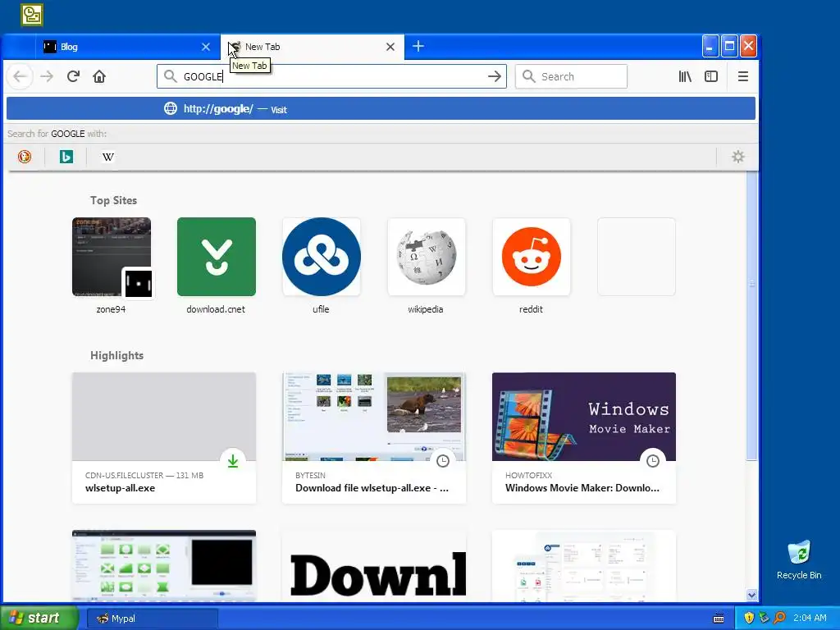Viewport: 840px width, 630px height.
Task: Search GOOGLE with DuckDuckGo icon
Action: point(25,157)
